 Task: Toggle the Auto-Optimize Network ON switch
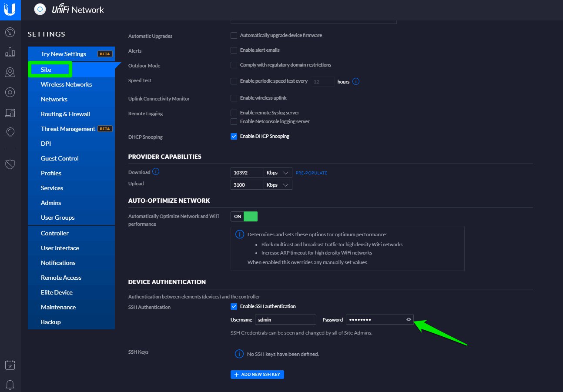tap(244, 216)
